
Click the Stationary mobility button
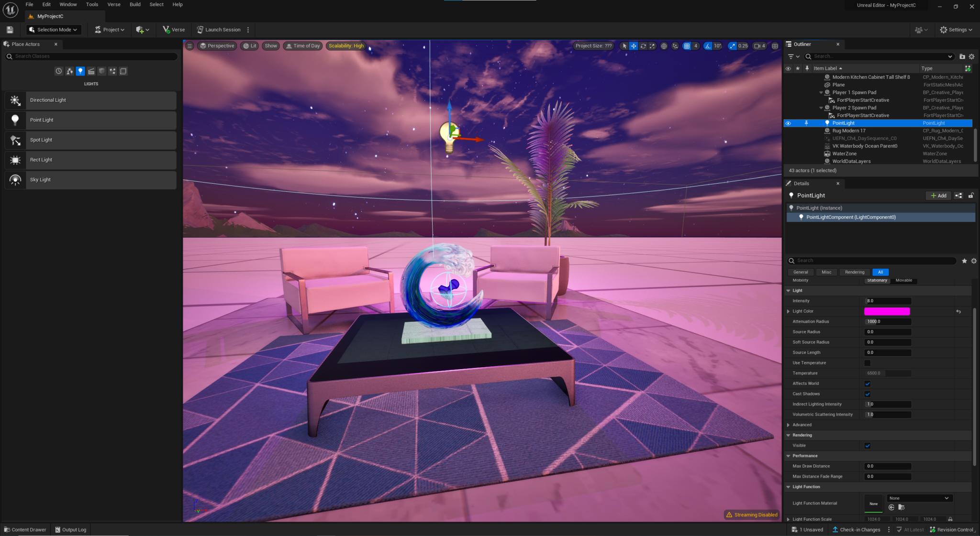pyautogui.click(x=876, y=280)
